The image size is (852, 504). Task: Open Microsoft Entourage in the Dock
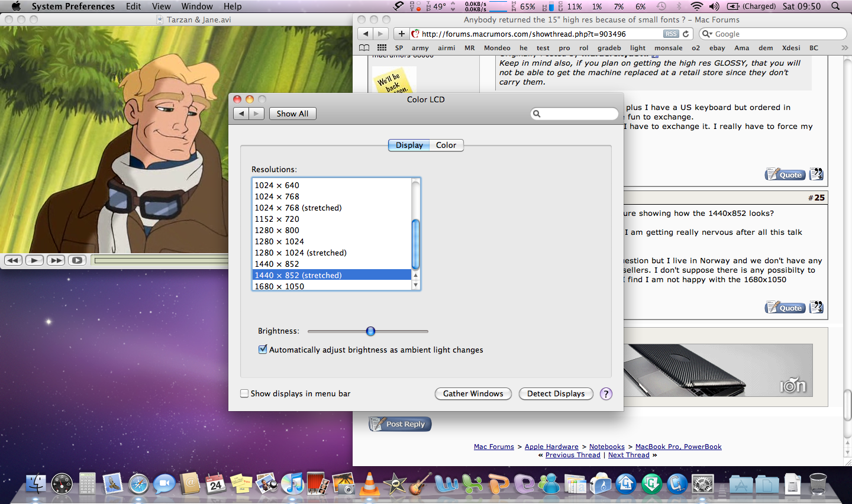[x=524, y=484]
